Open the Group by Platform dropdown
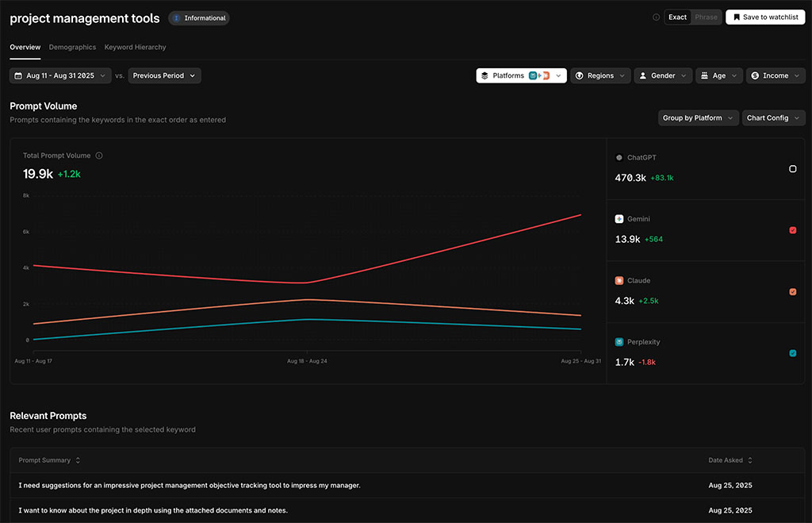The image size is (812, 523). coord(698,117)
